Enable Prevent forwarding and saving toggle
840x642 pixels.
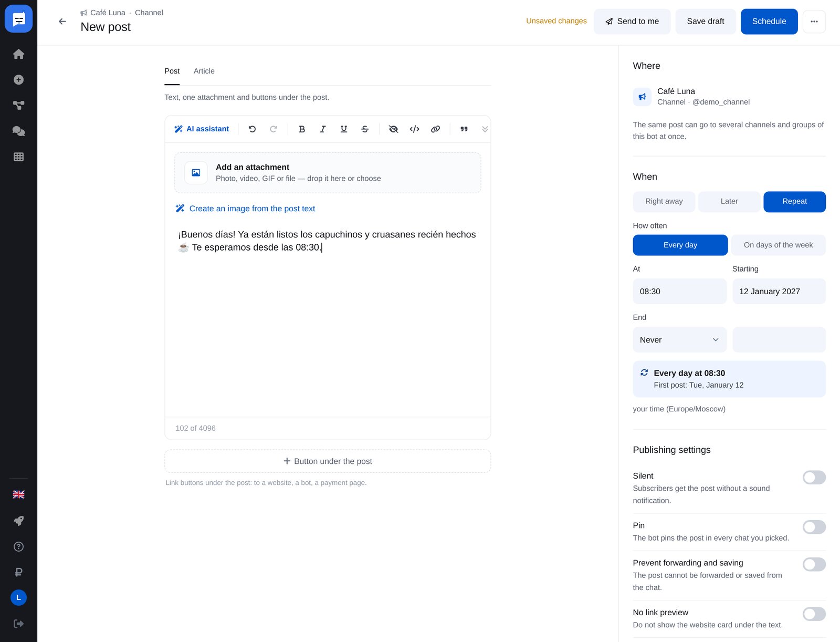tap(814, 564)
